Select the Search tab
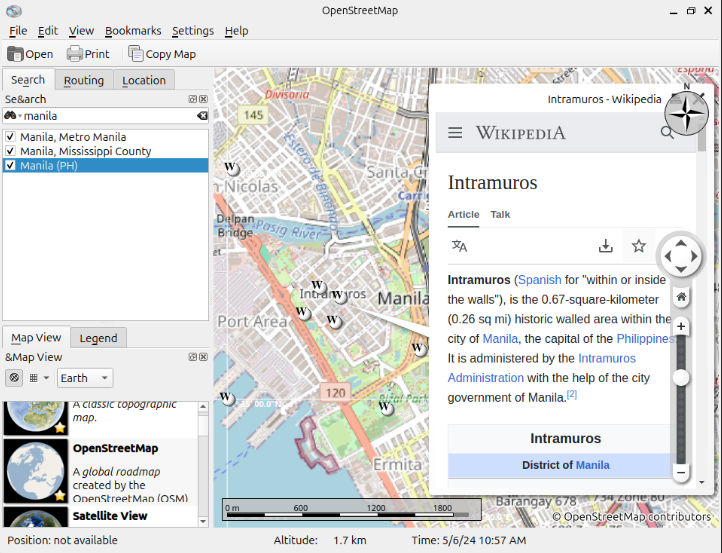This screenshot has height=553, width=722. tap(28, 80)
